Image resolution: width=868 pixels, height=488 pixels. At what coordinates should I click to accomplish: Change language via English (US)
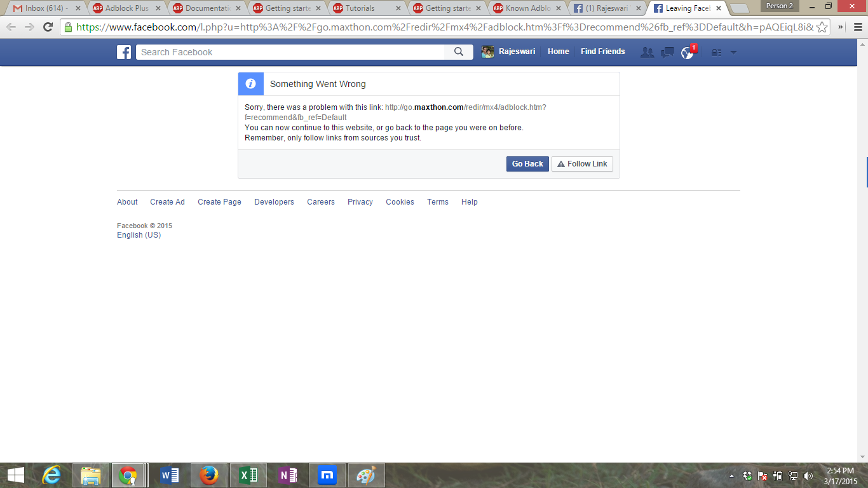click(x=139, y=235)
